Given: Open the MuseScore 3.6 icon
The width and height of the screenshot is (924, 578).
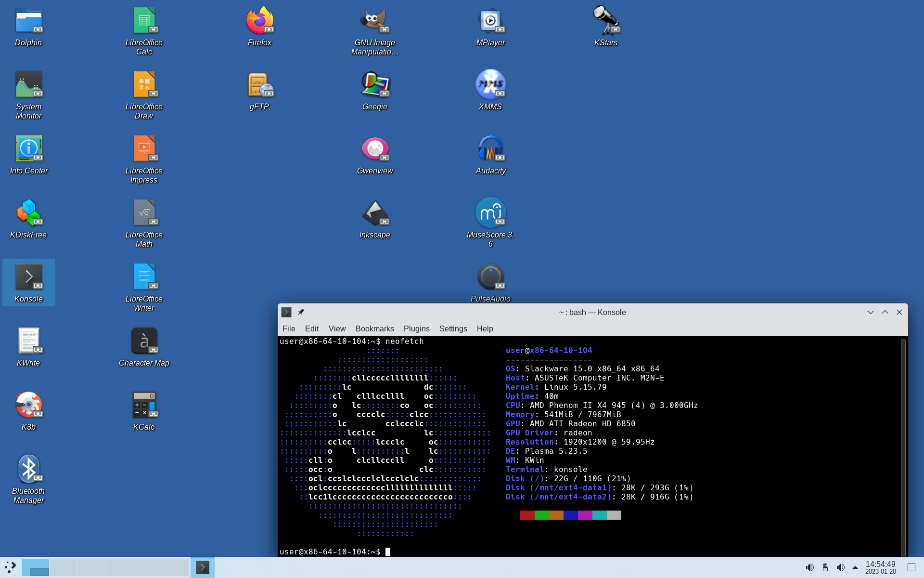Looking at the screenshot, I should coord(490,213).
